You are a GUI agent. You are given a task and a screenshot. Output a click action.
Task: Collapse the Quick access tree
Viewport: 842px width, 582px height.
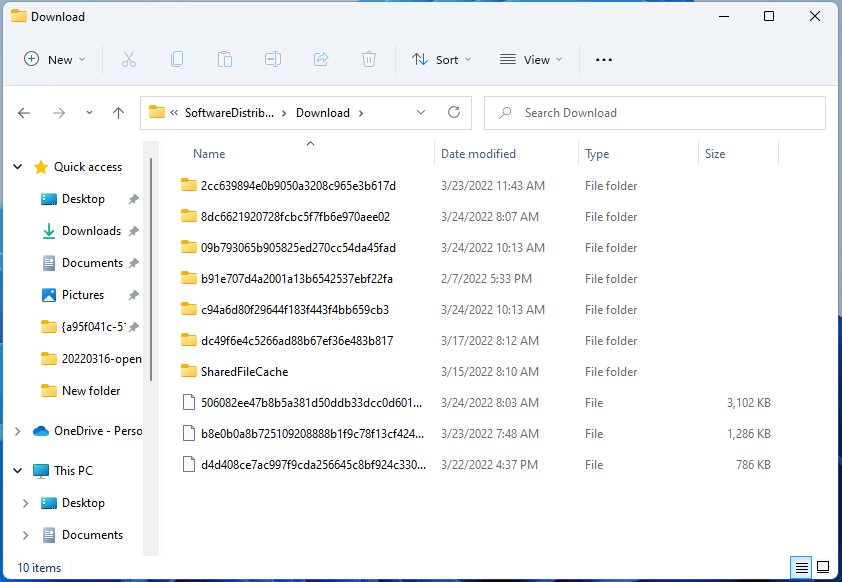click(18, 167)
